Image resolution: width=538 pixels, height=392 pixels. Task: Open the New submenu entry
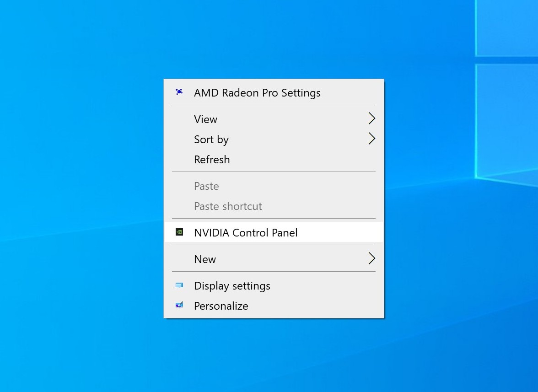point(274,259)
